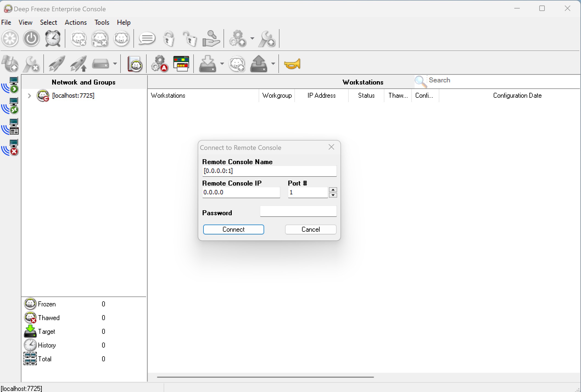Open the View menu
The width and height of the screenshot is (581, 392).
point(26,23)
